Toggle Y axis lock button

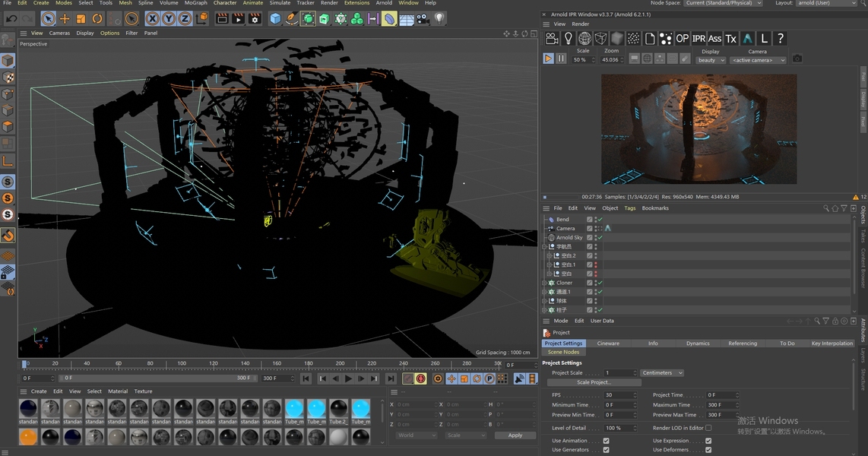click(x=169, y=19)
